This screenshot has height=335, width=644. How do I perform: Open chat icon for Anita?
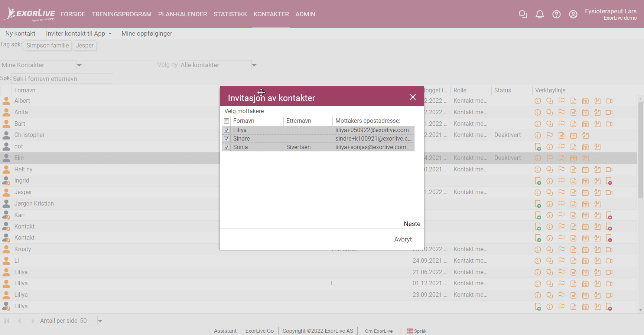550,112
